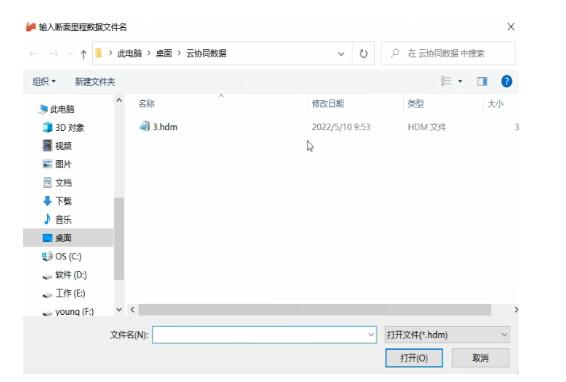The width and height of the screenshot is (566, 382).
Task: Click the file list horizontal scrollbar thumb
Action: point(315,309)
